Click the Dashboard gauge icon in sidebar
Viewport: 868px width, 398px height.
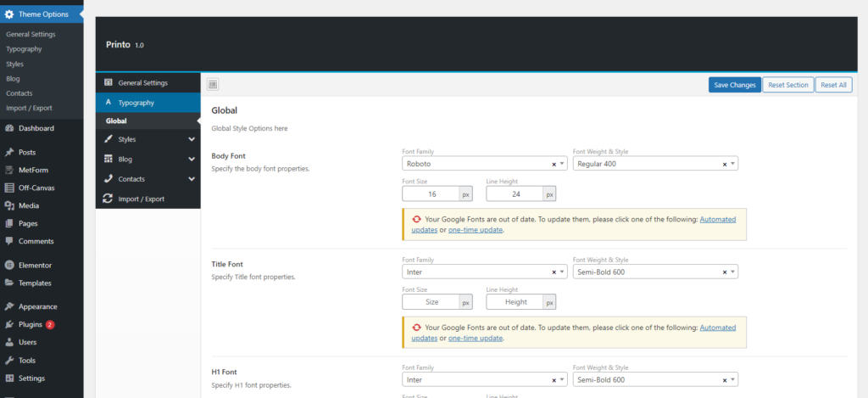point(9,129)
